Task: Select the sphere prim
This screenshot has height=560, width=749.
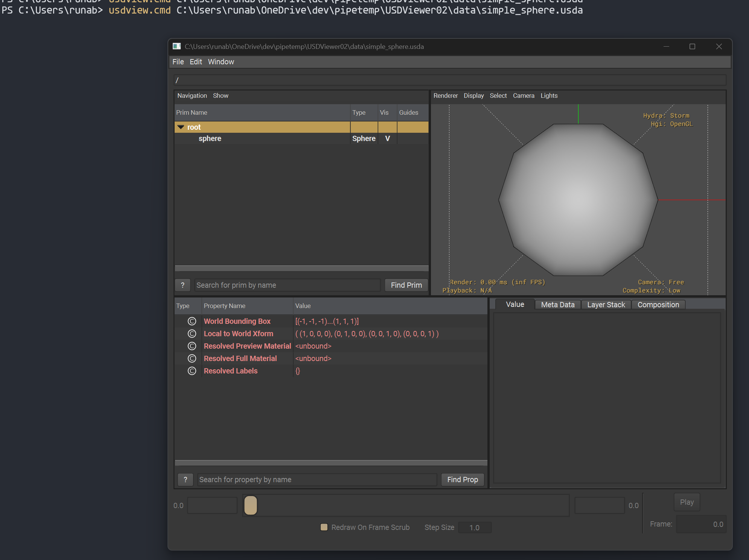Action: coord(210,138)
